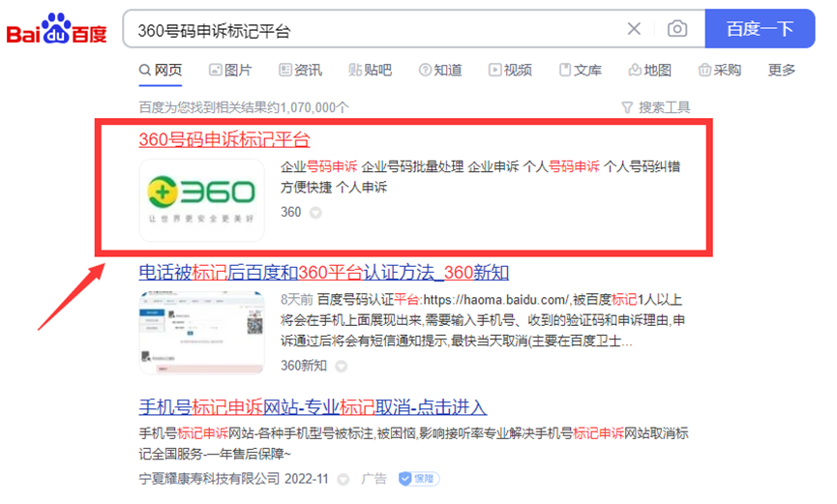The image size is (837, 504).
Task: Open the 贴吧 tab
Action: pos(370,70)
